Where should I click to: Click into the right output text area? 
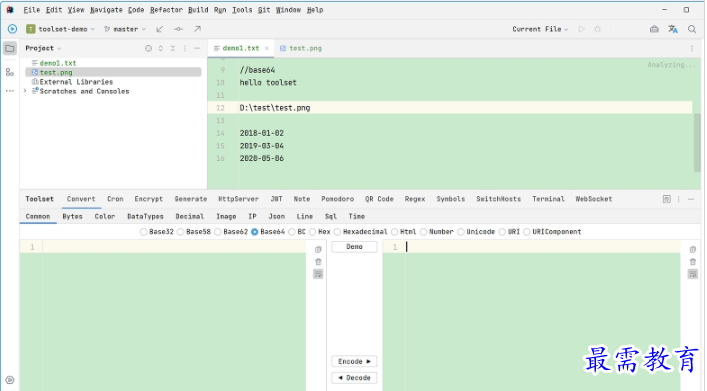pos(542,316)
